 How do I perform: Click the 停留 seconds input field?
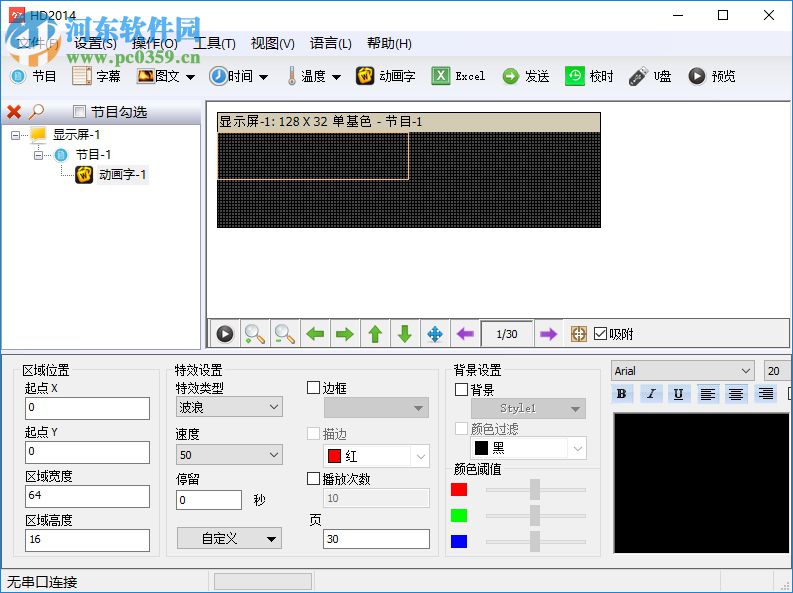pyautogui.click(x=209, y=500)
